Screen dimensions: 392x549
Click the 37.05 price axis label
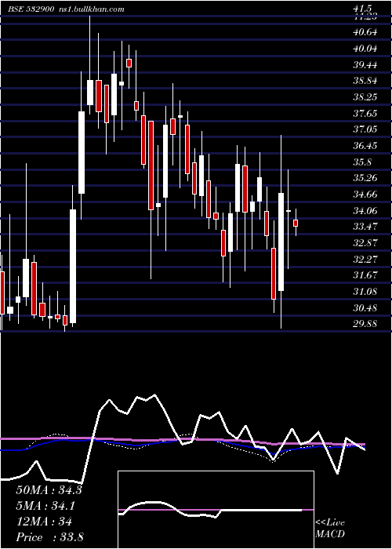tap(365, 129)
